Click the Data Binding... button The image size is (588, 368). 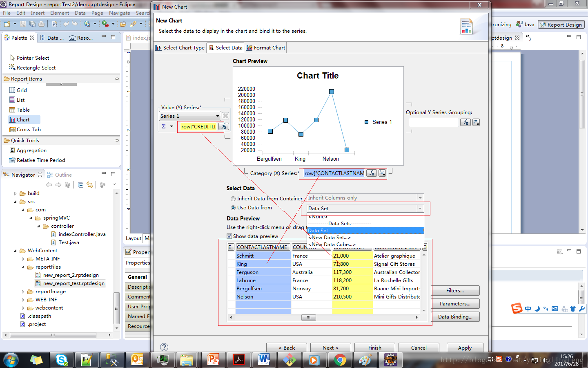click(x=455, y=317)
